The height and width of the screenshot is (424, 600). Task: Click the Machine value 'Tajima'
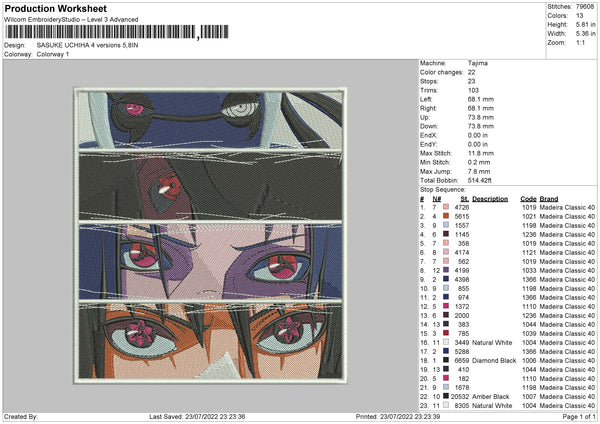478,63
